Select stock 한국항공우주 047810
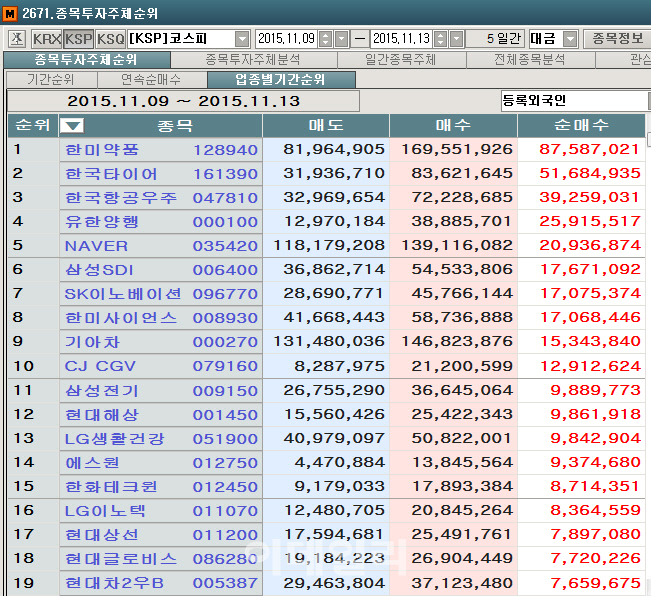 (x=161, y=198)
